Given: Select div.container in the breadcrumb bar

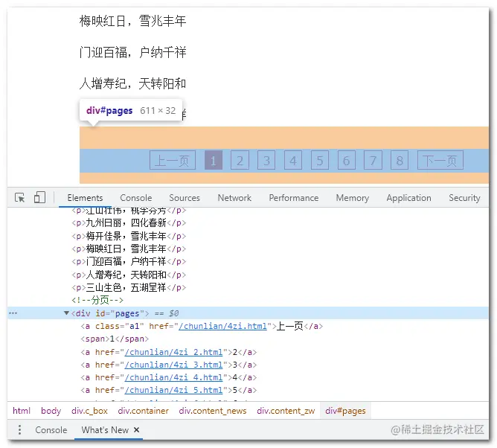Looking at the screenshot, I should (x=144, y=411).
